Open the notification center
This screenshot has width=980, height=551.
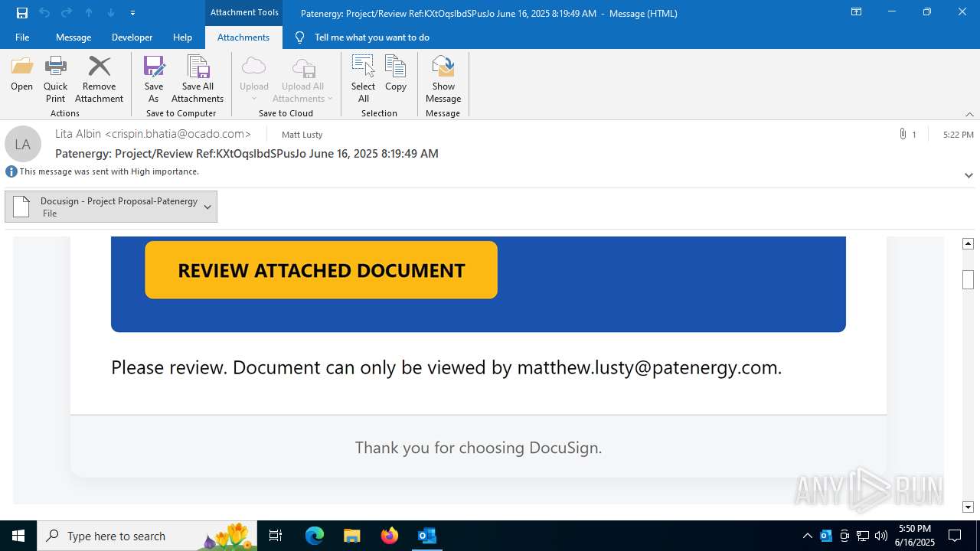click(x=955, y=536)
